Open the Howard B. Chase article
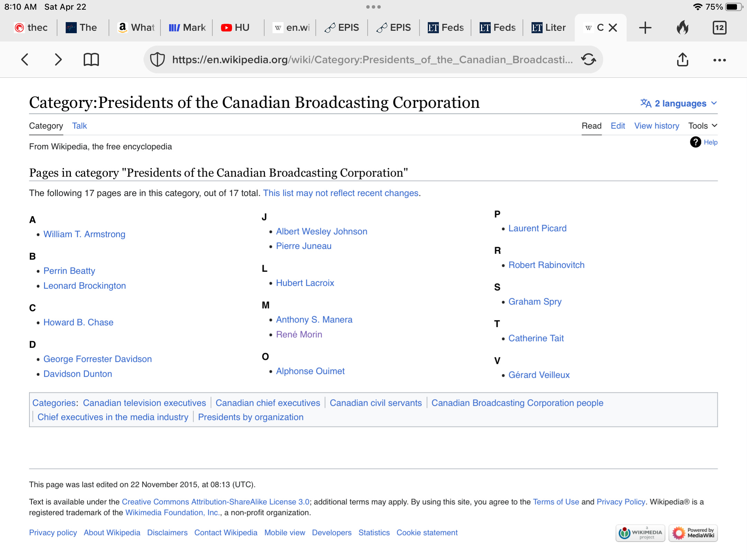The height and width of the screenshot is (560, 747). pyautogui.click(x=79, y=323)
